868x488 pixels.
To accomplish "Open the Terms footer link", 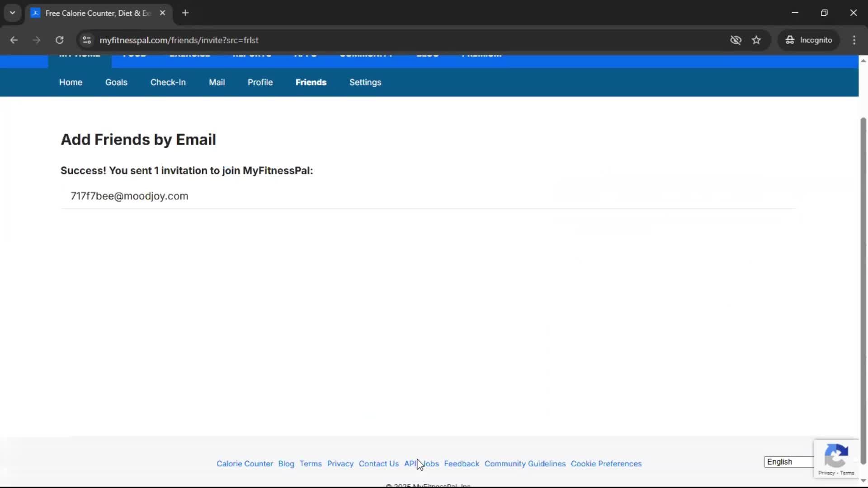I will point(311,464).
